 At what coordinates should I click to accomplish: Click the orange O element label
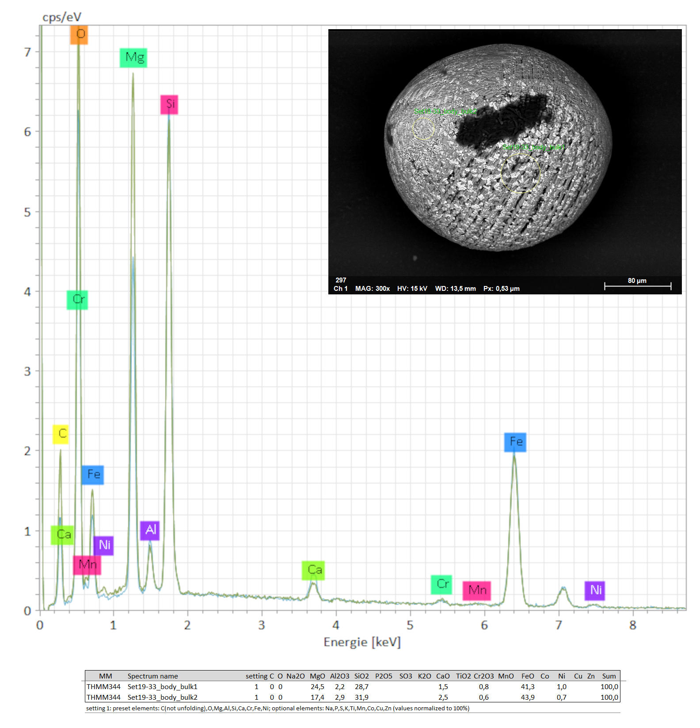click(x=79, y=34)
